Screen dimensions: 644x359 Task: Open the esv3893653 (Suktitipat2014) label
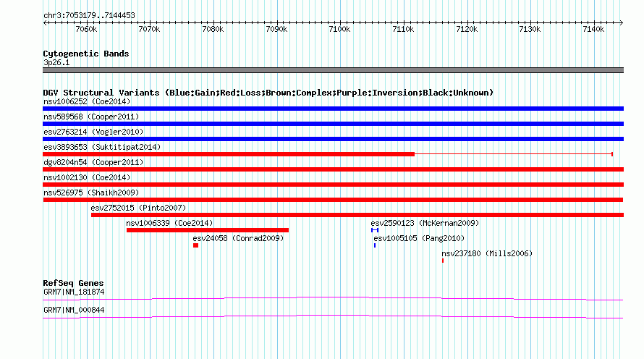pos(102,147)
